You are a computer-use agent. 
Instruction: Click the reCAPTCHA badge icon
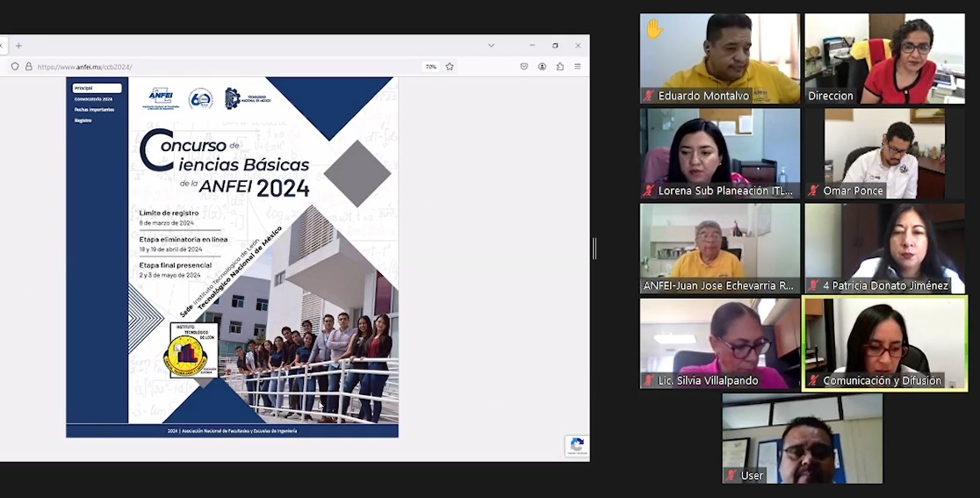577,445
